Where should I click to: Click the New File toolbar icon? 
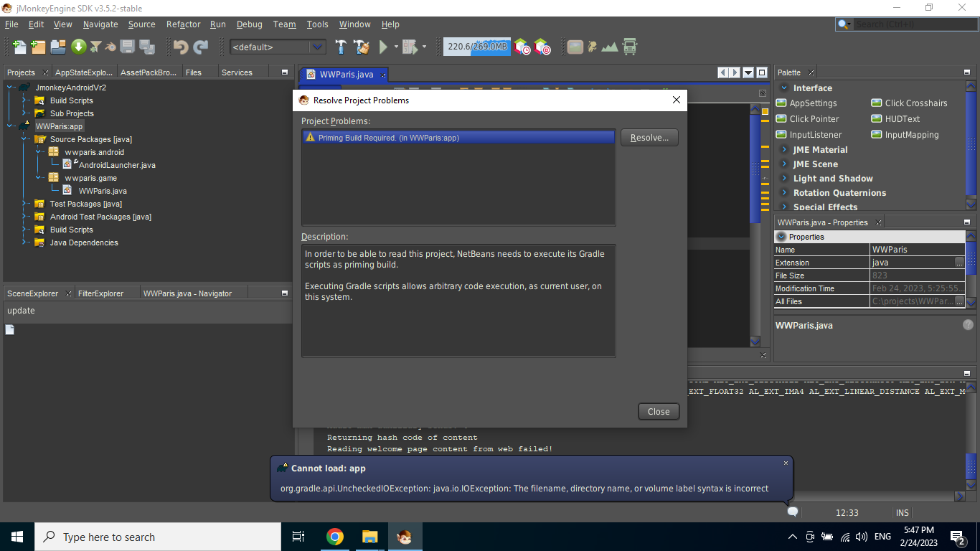(x=19, y=47)
